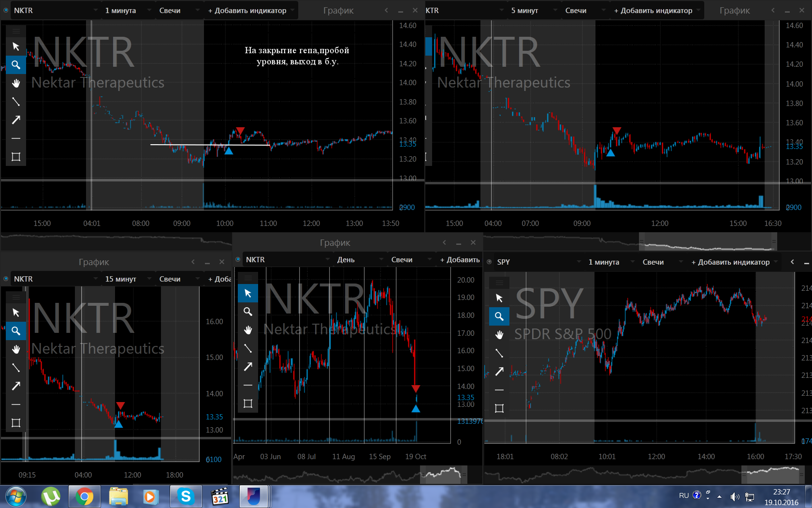812x508 pixels.
Task: Open '15 минут' timeframe dropdown
Action: (128, 279)
